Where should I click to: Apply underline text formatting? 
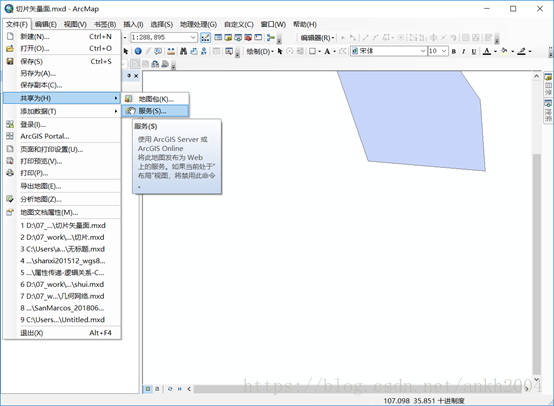[x=474, y=52]
